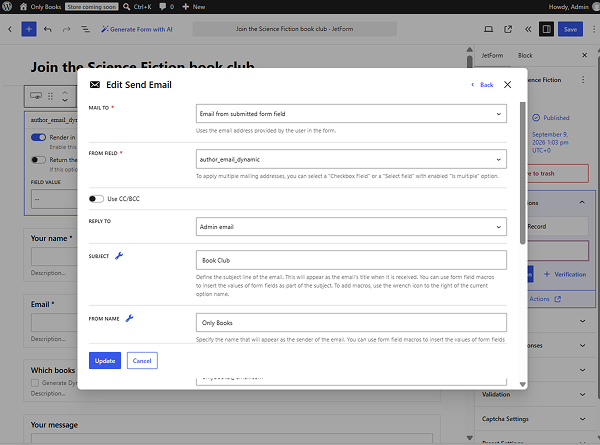The width and height of the screenshot is (600, 445).
Task: Open From Field dropdown author_email_dynamic
Action: [x=351, y=159]
